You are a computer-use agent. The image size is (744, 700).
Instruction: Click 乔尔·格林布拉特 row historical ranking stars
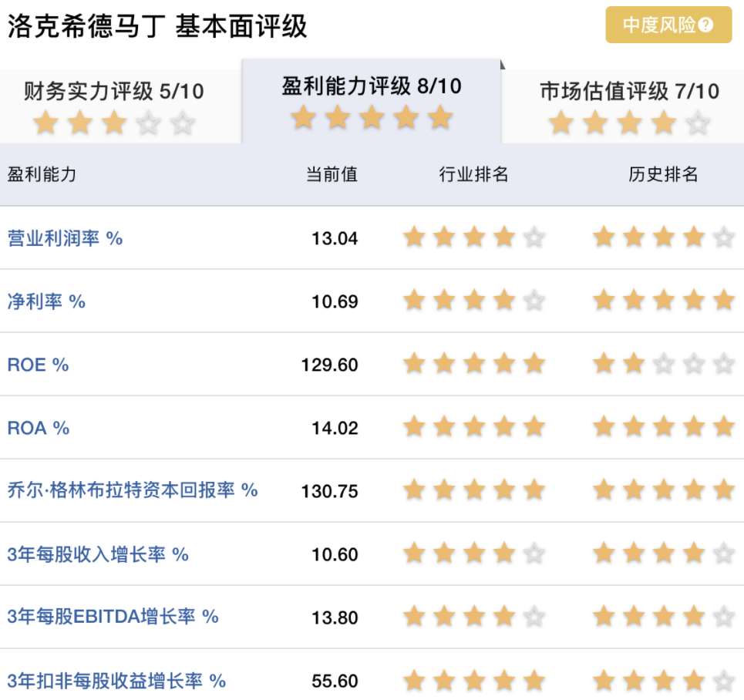pos(664,490)
